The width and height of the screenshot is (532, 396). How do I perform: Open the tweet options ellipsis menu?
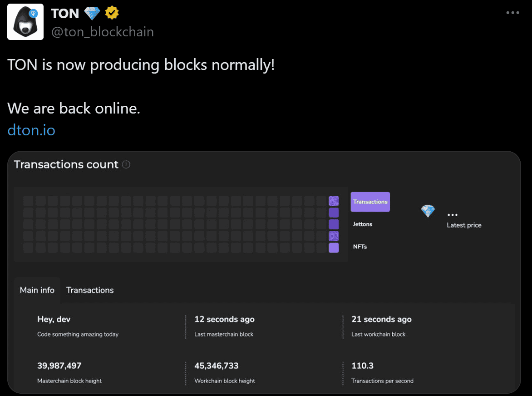(x=512, y=13)
